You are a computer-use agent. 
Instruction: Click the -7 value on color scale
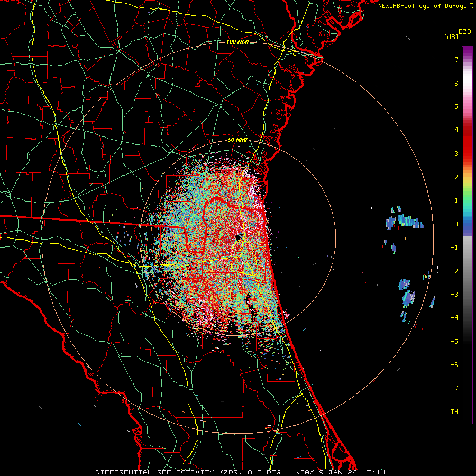pos(454,388)
